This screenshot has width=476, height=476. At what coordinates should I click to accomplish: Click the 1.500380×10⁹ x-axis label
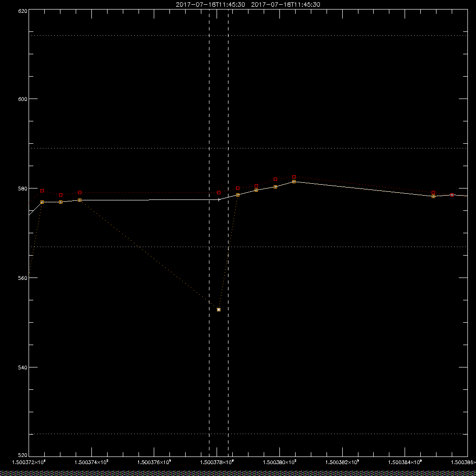click(280, 462)
